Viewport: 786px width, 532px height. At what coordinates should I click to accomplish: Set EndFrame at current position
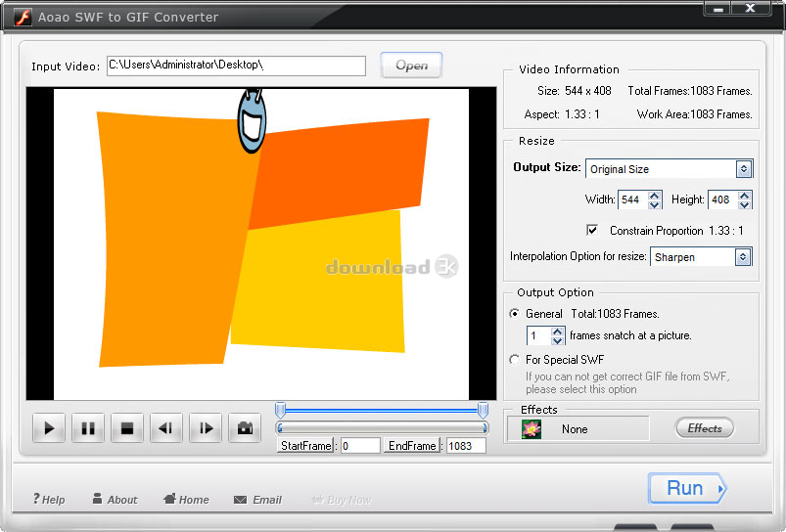tap(412, 445)
